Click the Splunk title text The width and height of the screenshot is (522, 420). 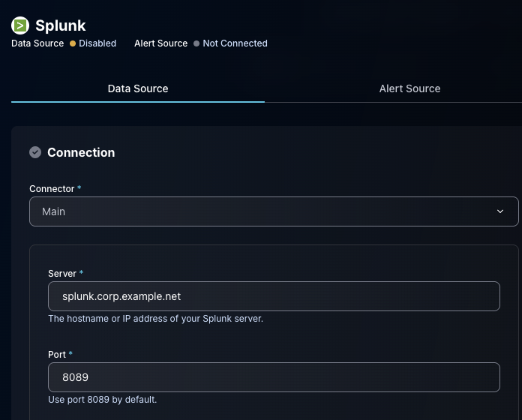(x=61, y=25)
